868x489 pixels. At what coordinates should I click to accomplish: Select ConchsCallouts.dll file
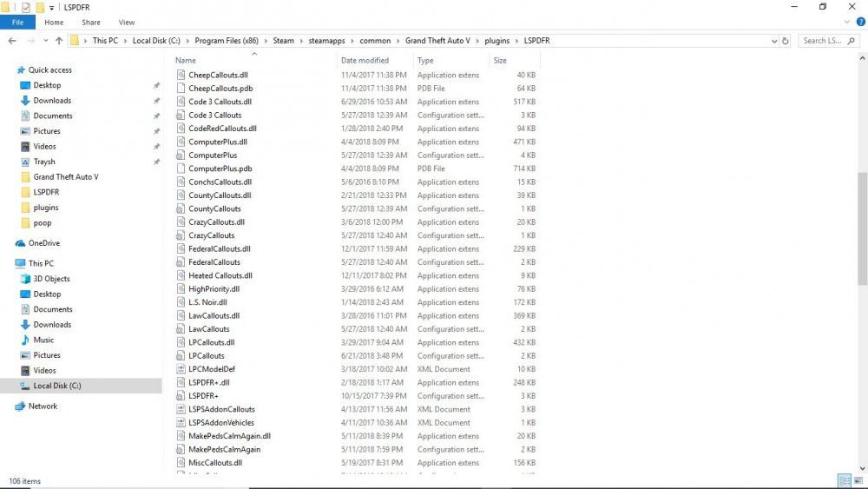coord(220,182)
